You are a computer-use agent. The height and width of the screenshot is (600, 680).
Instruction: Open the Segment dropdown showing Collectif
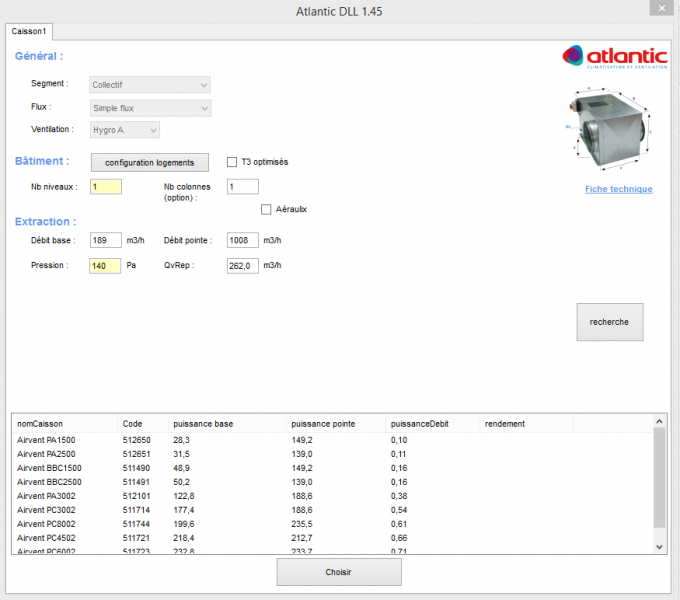click(x=150, y=85)
